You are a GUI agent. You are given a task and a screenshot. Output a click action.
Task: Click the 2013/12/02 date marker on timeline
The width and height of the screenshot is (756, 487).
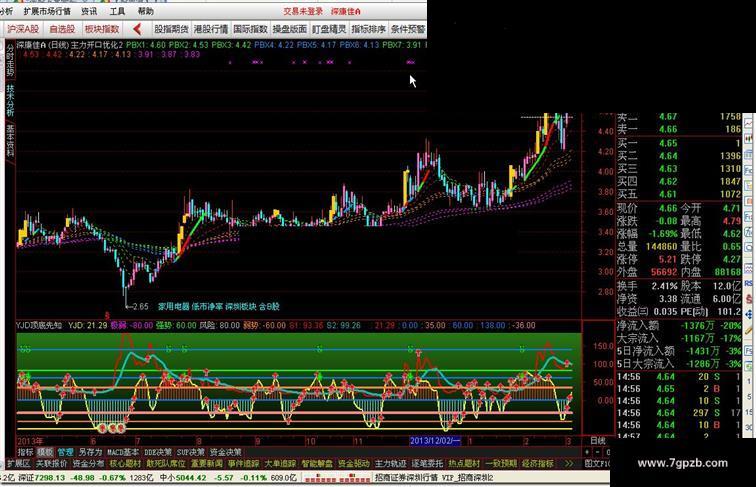pyautogui.click(x=435, y=441)
